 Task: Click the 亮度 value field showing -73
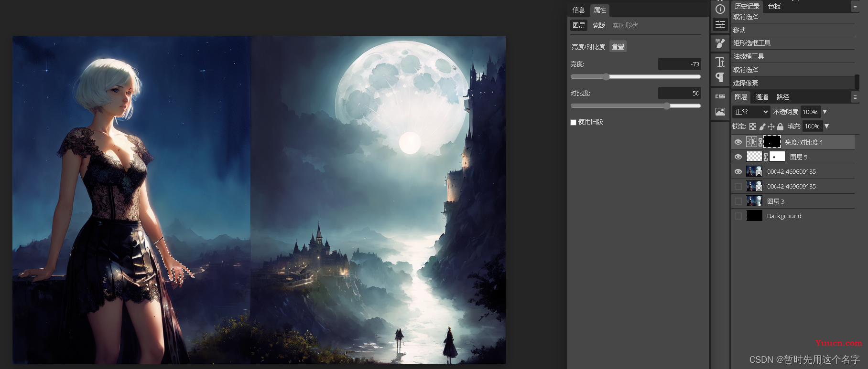coord(679,64)
